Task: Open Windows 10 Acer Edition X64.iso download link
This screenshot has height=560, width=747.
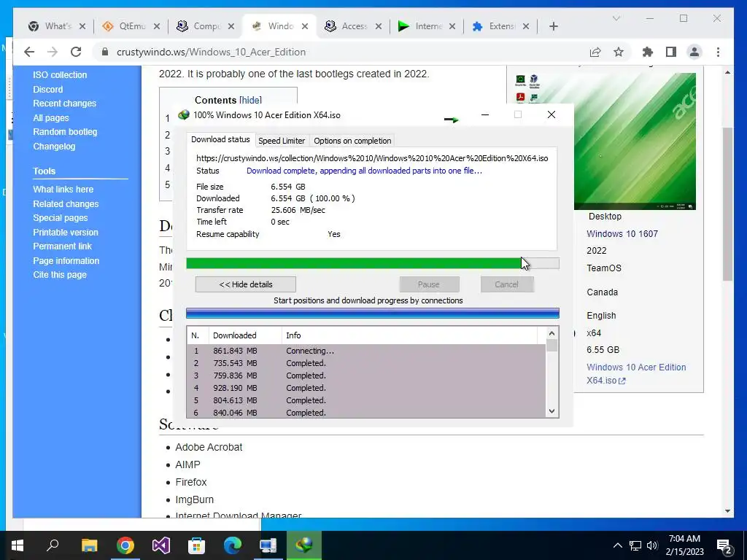Action: pos(636,374)
